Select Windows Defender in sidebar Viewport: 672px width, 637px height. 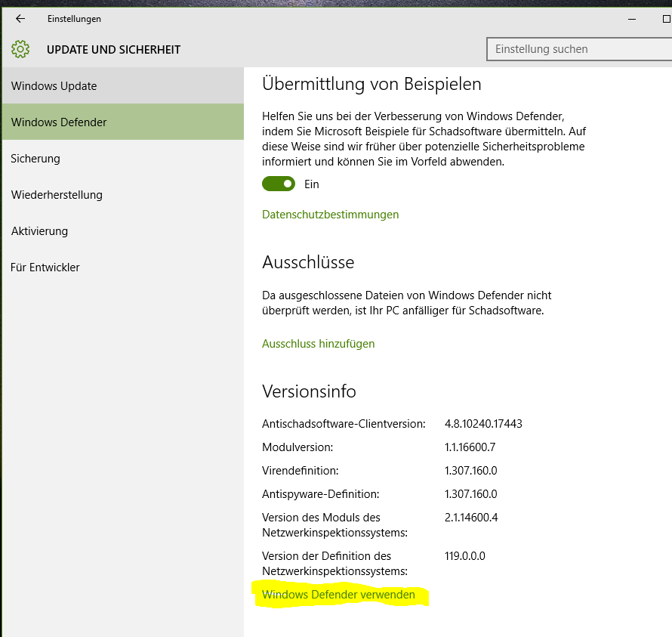click(123, 122)
